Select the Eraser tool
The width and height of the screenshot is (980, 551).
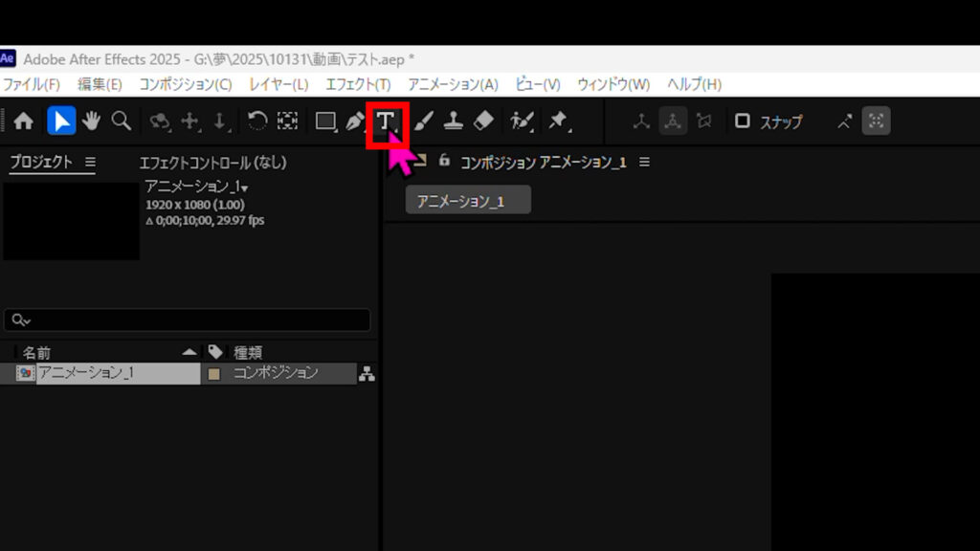(483, 121)
